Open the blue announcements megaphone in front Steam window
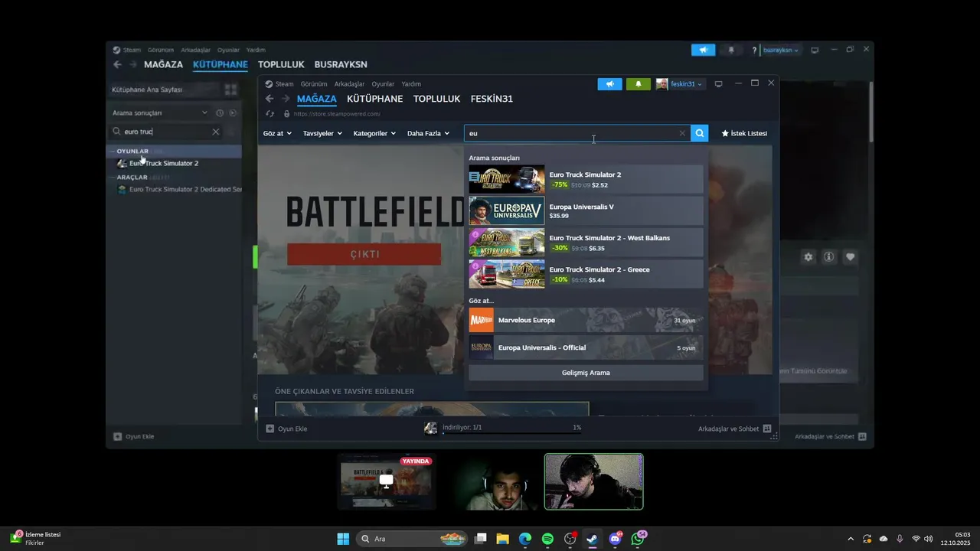Screen dimensions: 980x551 (609, 84)
